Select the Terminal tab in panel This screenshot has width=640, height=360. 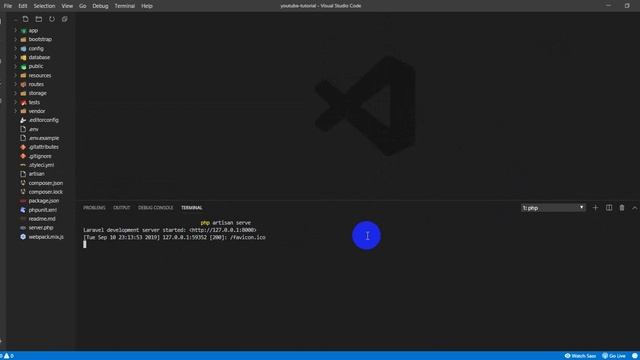(x=191, y=208)
